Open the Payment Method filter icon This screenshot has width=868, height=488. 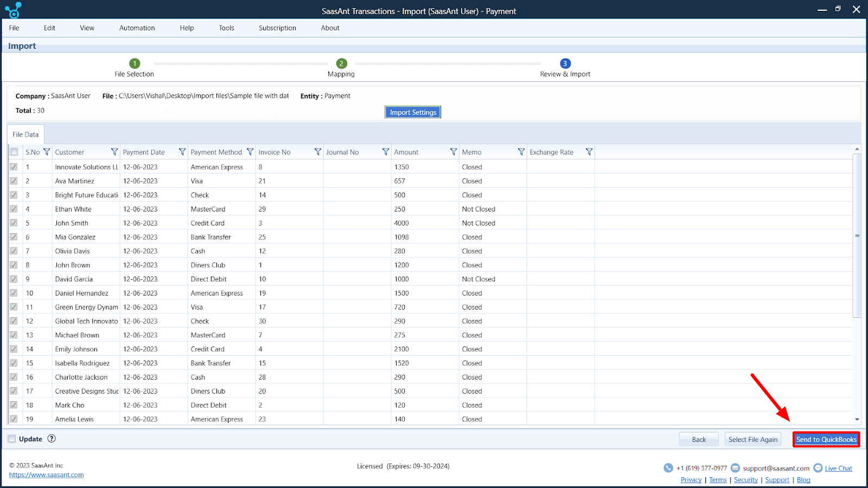(x=250, y=152)
